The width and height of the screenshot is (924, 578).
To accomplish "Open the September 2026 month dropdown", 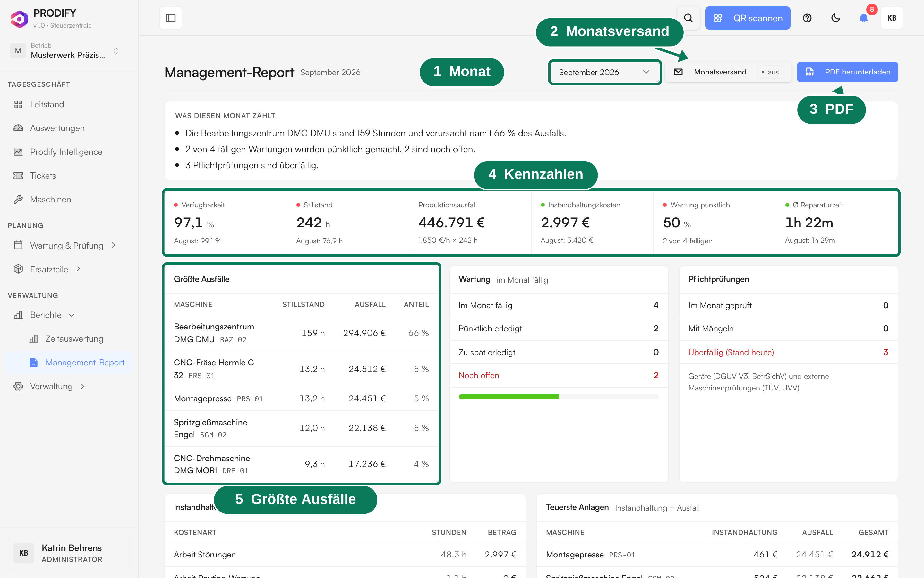I will coord(604,72).
